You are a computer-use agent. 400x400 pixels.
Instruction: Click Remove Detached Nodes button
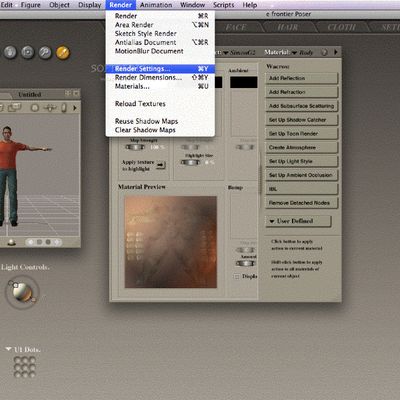pos(302,203)
